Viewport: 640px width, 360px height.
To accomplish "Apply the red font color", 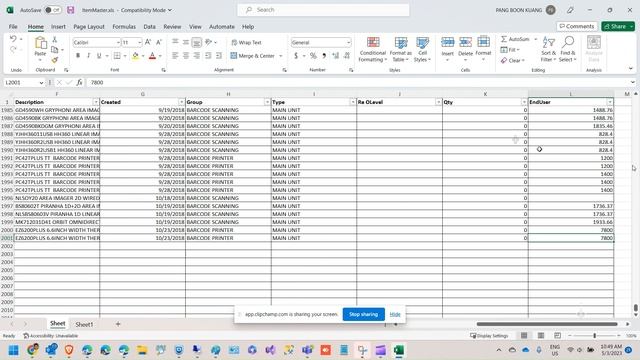I will [x=152, y=56].
